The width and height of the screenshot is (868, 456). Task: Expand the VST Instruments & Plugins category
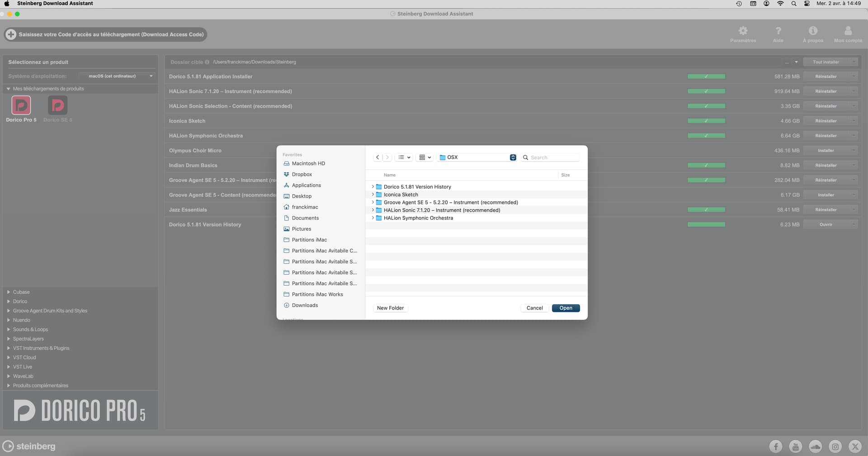(x=9, y=348)
